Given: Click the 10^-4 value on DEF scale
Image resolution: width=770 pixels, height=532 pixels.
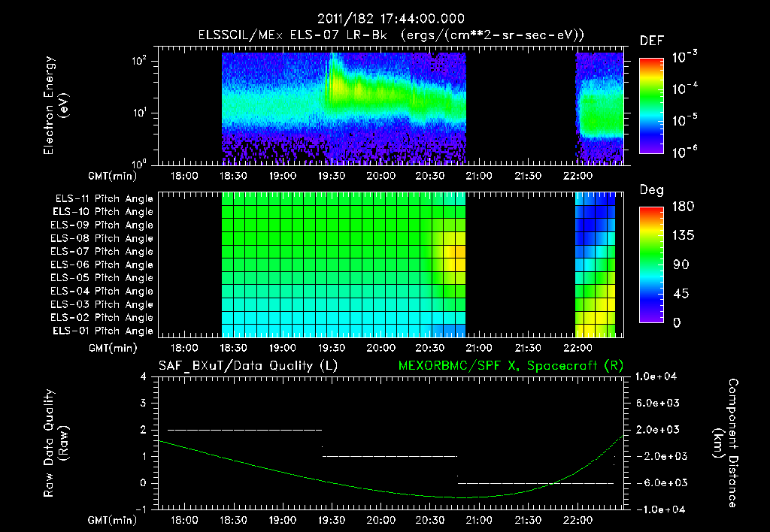Looking at the screenshot, I should tap(684, 89).
